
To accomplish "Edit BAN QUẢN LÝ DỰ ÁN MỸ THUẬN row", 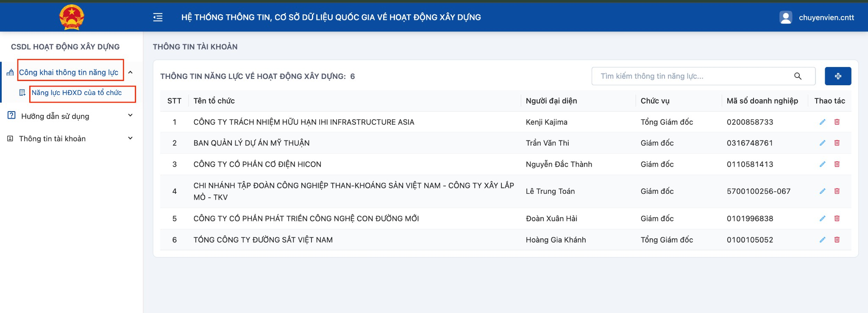I will (x=822, y=143).
